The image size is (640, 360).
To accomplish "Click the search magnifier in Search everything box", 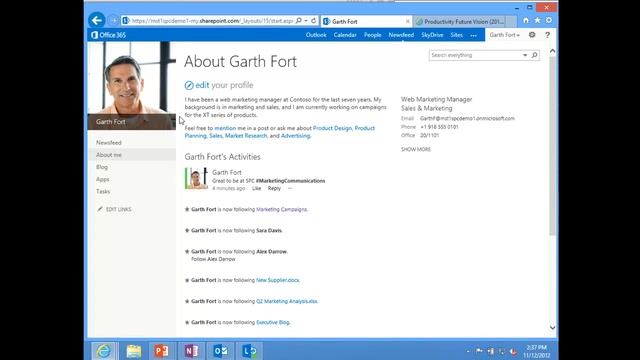I will coord(534,55).
